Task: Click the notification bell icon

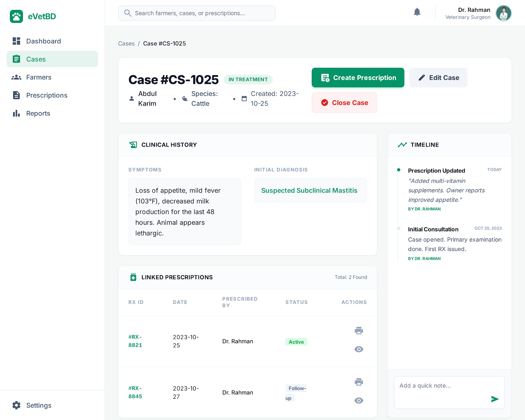Action: pyautogui.click(x=417, y=12)
